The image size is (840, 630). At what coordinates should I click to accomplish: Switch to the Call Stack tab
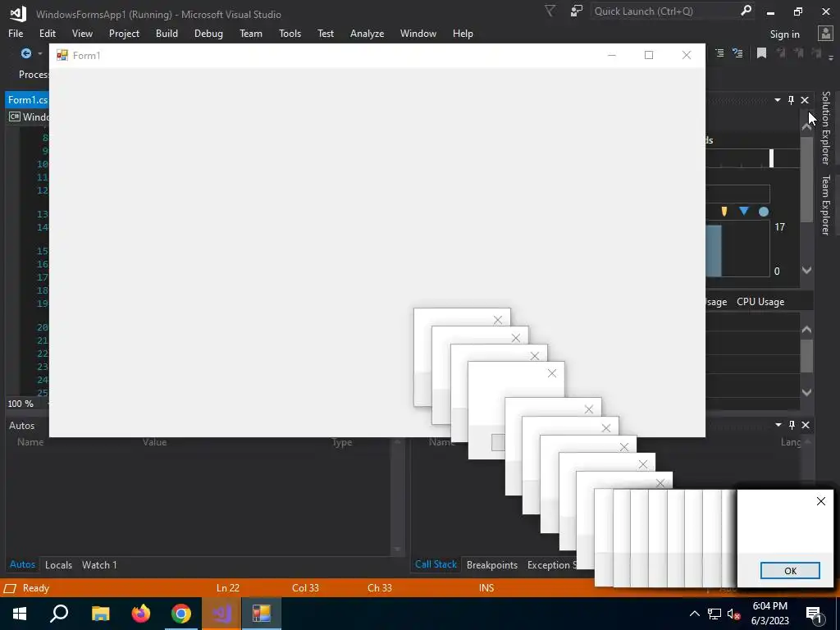[x=436, y=564]
